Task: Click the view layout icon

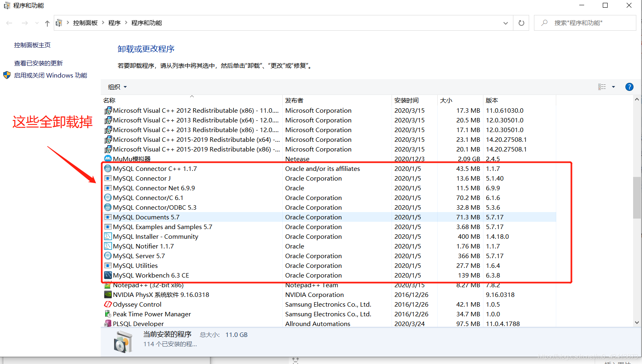Action: click(x=602, y=87)
